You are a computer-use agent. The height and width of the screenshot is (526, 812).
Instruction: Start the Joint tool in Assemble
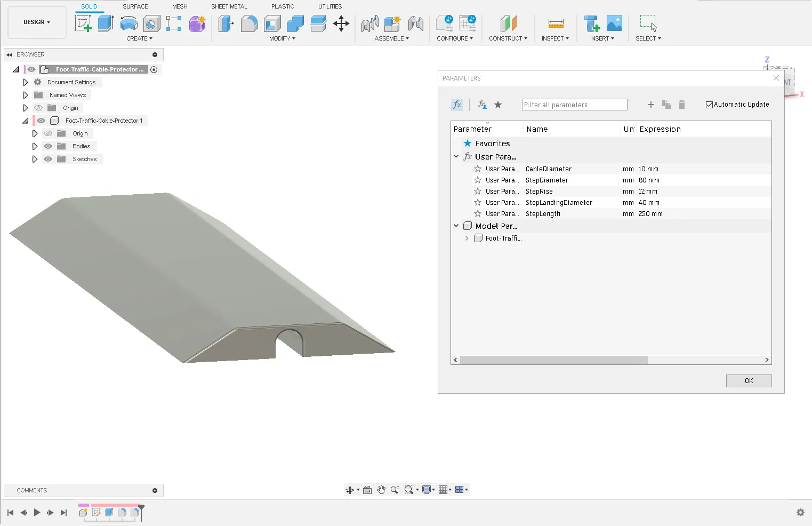tap(369, 23)
